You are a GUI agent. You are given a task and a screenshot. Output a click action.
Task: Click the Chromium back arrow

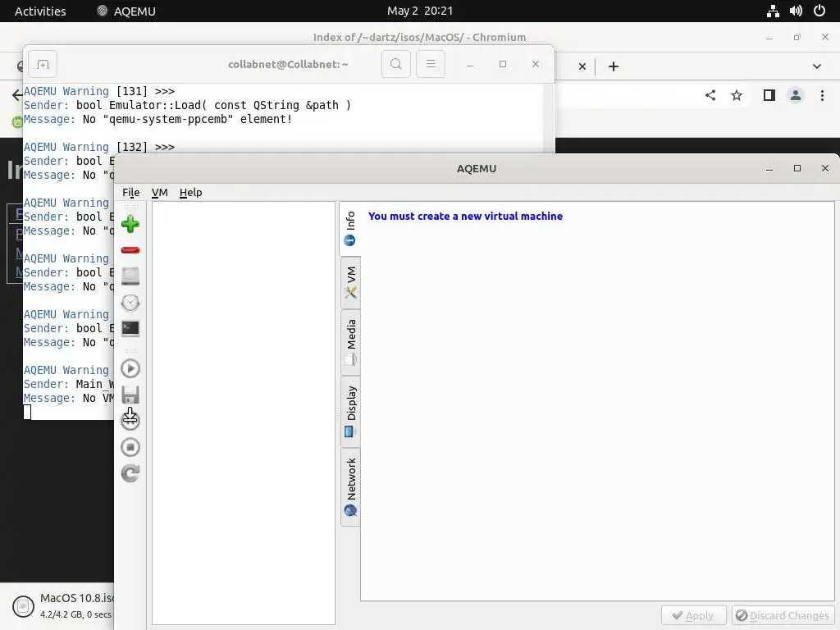(x=16, y=95)
